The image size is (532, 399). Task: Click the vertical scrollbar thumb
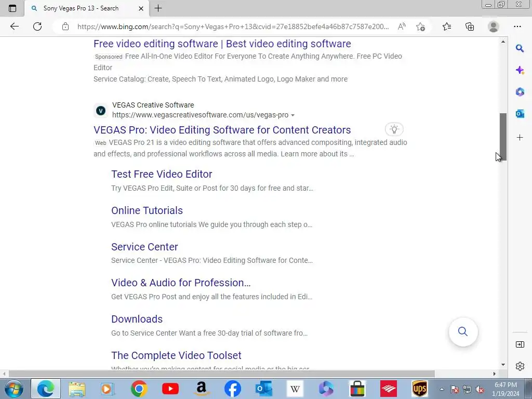click(503, 137)
